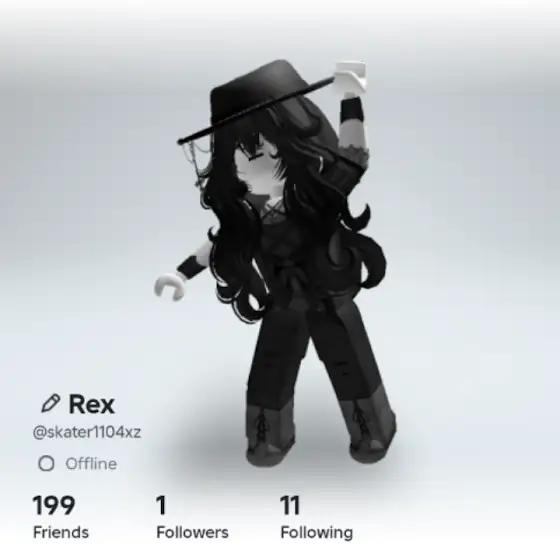Select the display name Rex

pyautogui.click(x=91, y=404)
